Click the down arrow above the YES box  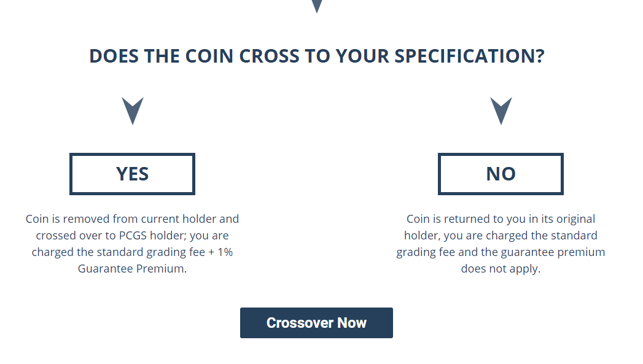point(133,110)
